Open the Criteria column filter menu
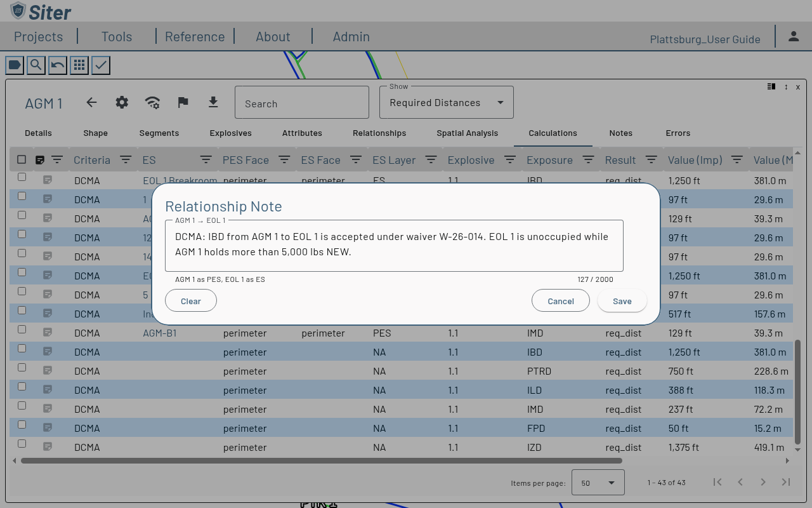The width and height of the screenshot is (812, 508). point(126,160)
